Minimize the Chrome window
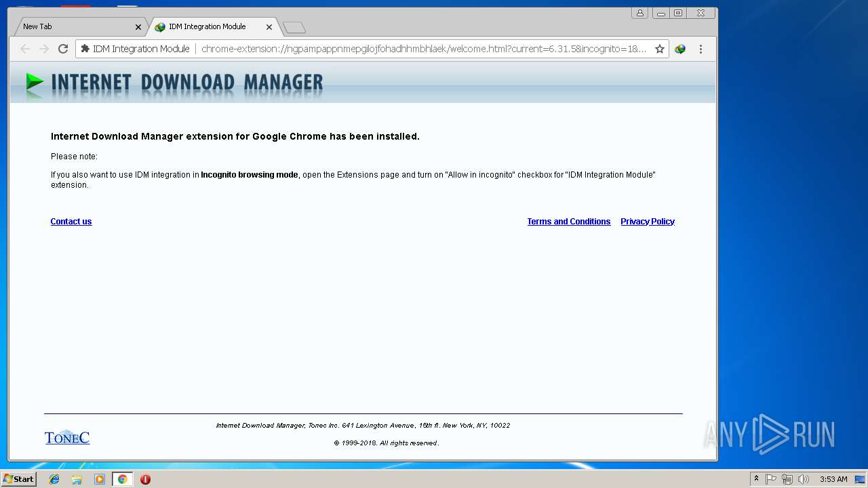The width and height of the screenshot is (868, 488). (x=660, y=13)
